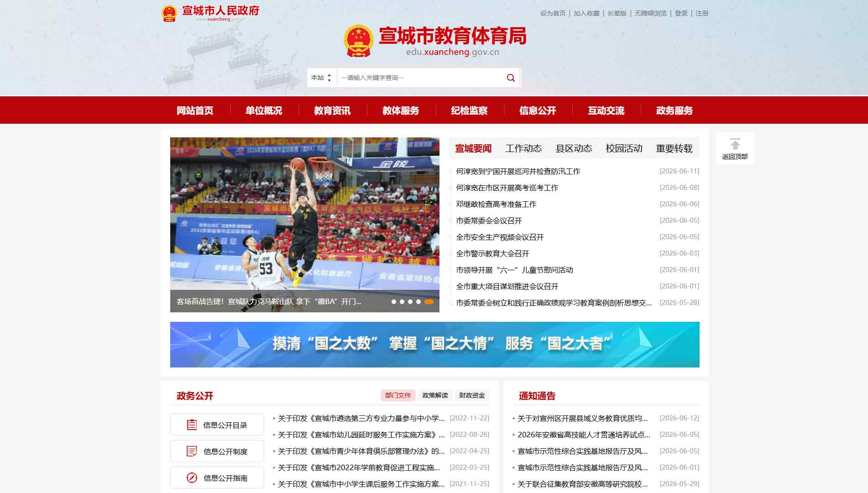Open the 本站 search scope dropdown
Image resolution: width=868 pixels, height=493 pixels.
[x=322, y=78]
